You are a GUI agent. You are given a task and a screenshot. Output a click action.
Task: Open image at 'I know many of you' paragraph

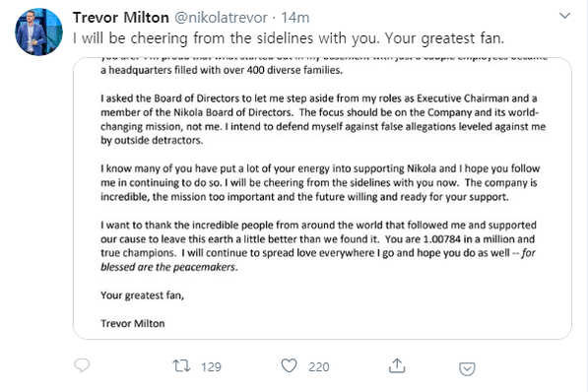[320, 182]
